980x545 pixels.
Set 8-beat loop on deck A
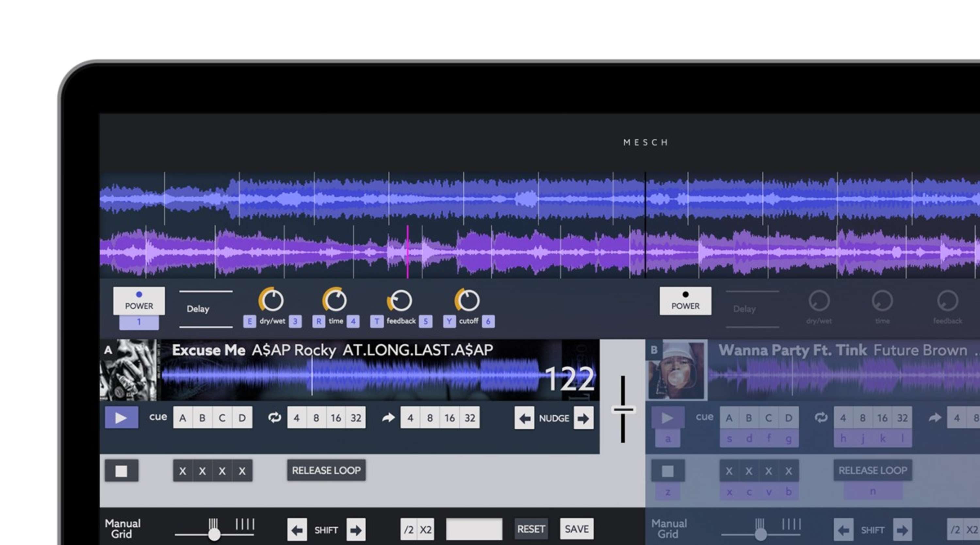[x=317, y=418]
